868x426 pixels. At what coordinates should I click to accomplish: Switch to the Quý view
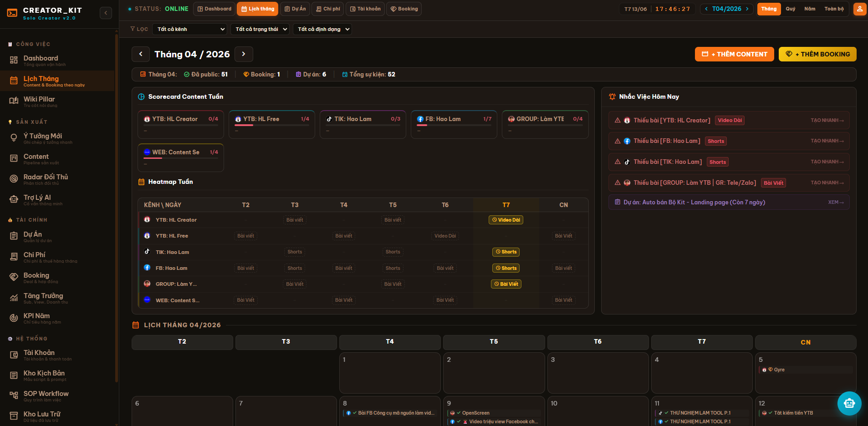[x=791, y=9]
